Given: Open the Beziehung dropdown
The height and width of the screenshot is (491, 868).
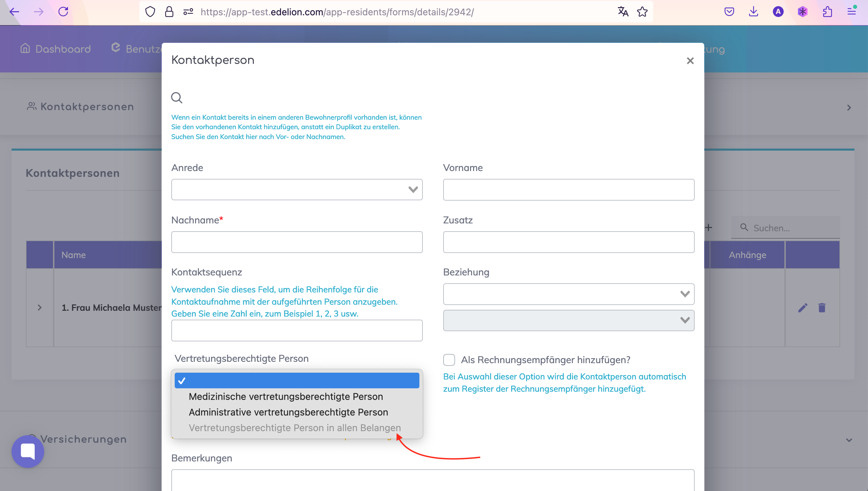Looking at the screenshot, I should click(568, 294).
